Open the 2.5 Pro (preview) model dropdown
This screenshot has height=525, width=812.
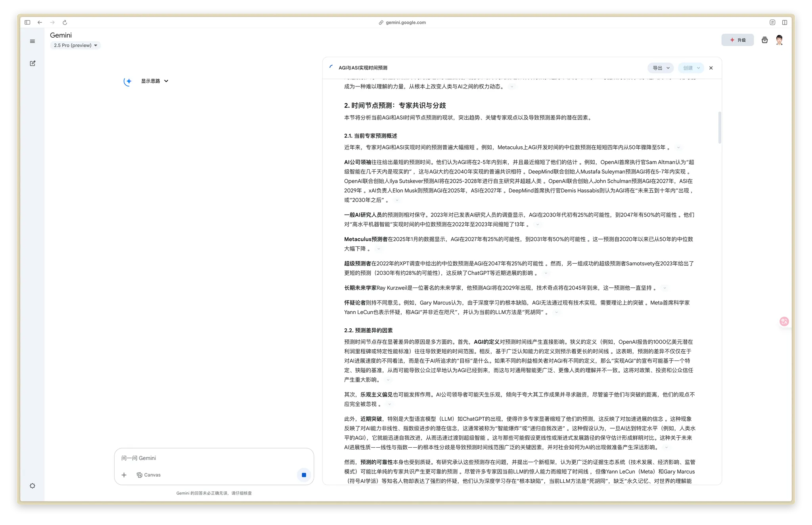(75, 45)
